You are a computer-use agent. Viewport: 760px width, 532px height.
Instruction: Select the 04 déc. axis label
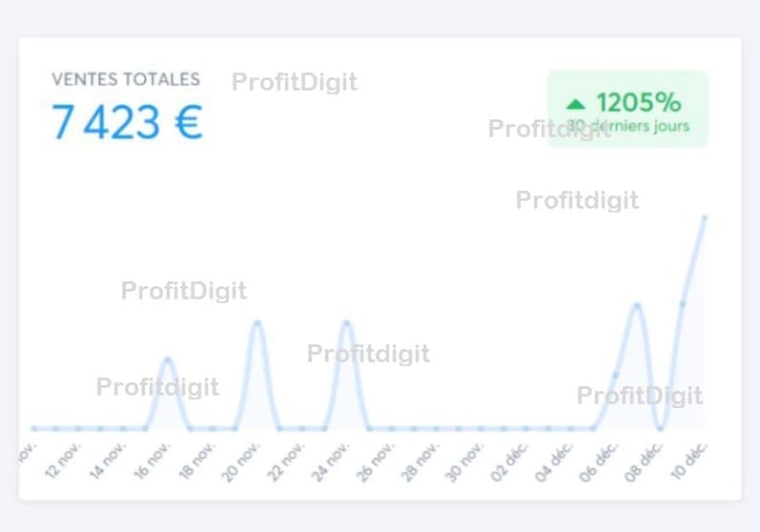click(555, 459)
